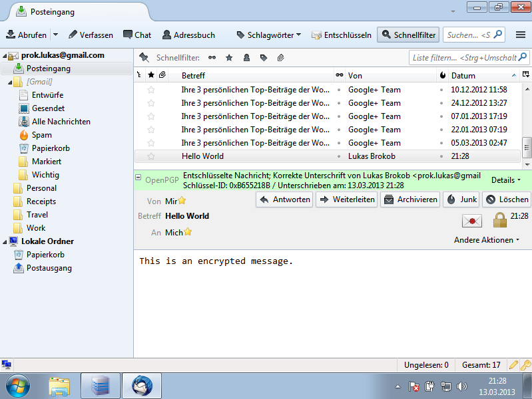Star the Hello World message
The image size is (532, 399).
point(151,156)
